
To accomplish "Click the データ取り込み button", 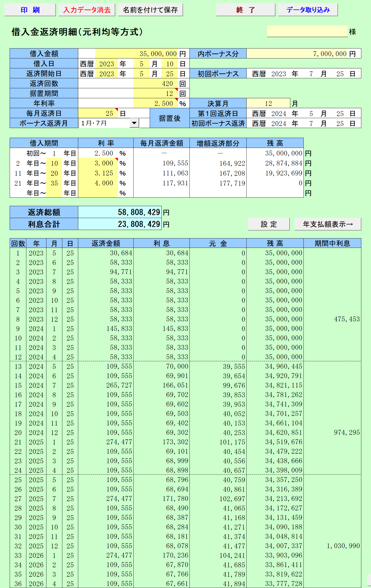I will tap(308, 10).
